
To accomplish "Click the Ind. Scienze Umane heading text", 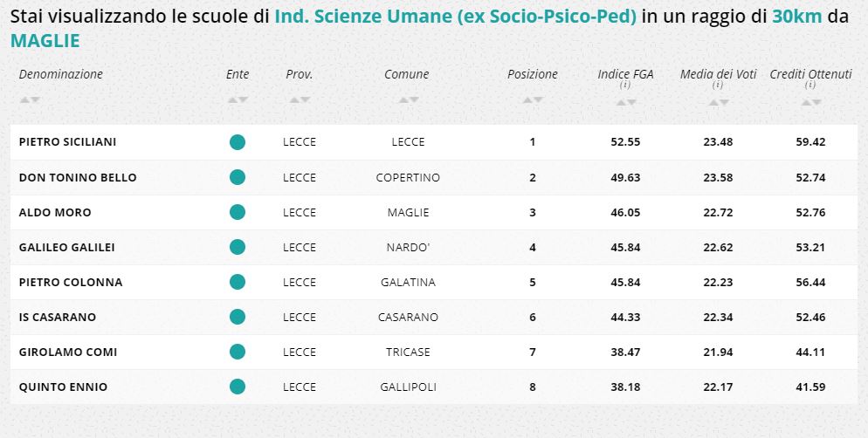I will [455, 17].
